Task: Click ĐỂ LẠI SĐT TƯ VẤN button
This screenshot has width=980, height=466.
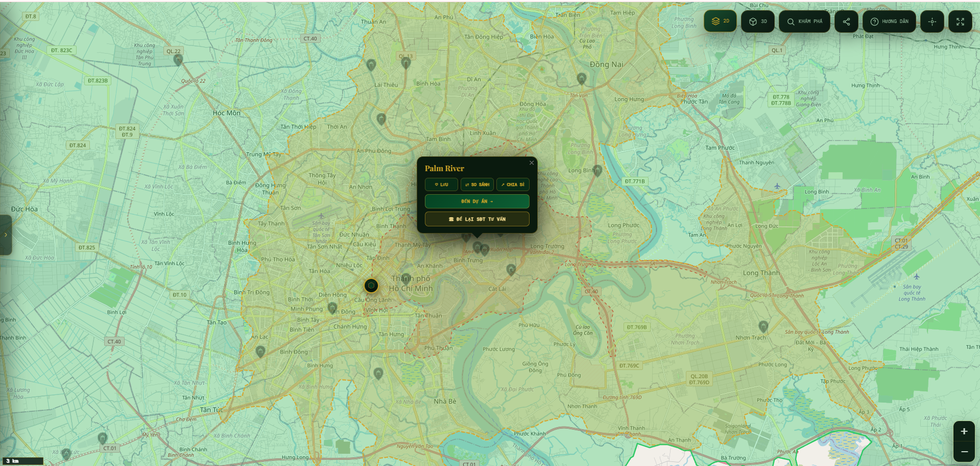Action: point(477,219)
